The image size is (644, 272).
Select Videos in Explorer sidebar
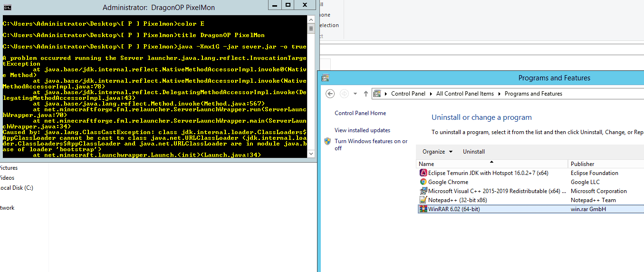pos(8,178)
